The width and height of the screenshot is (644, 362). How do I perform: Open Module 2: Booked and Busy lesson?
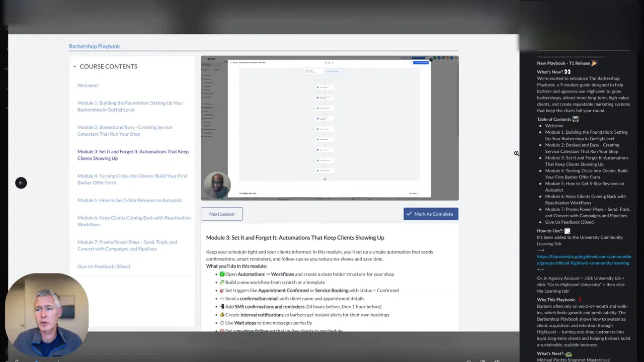[x=125, y=131]
